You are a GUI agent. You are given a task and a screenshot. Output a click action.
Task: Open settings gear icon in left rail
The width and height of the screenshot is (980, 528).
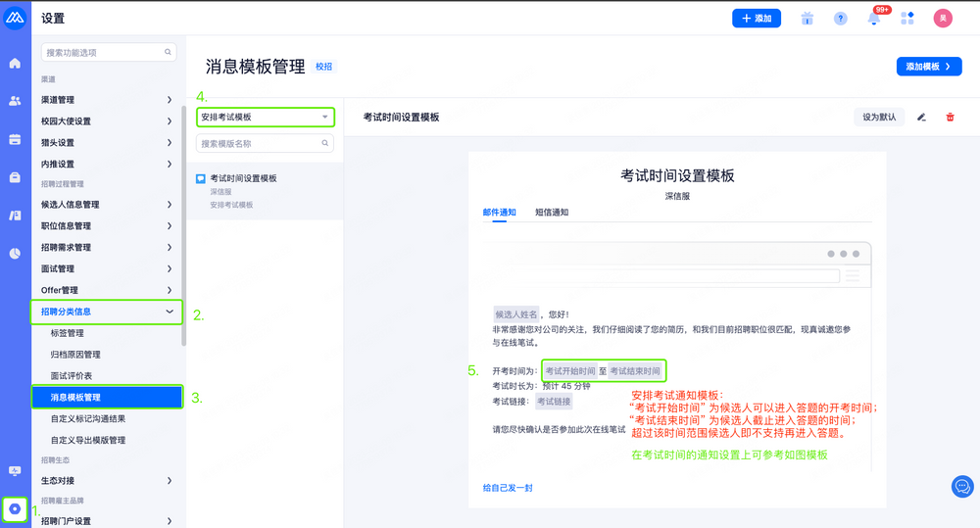pyautogui.click(x=15, y=509)
